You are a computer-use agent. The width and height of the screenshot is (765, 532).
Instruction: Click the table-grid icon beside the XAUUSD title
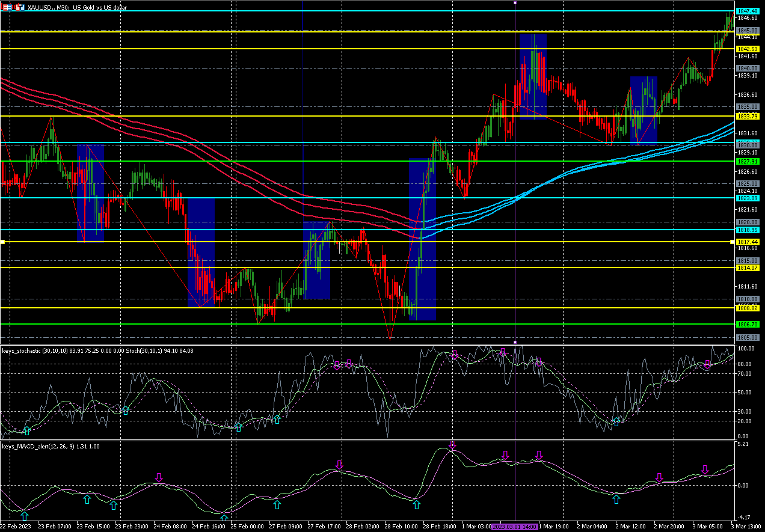click(8, 7)
